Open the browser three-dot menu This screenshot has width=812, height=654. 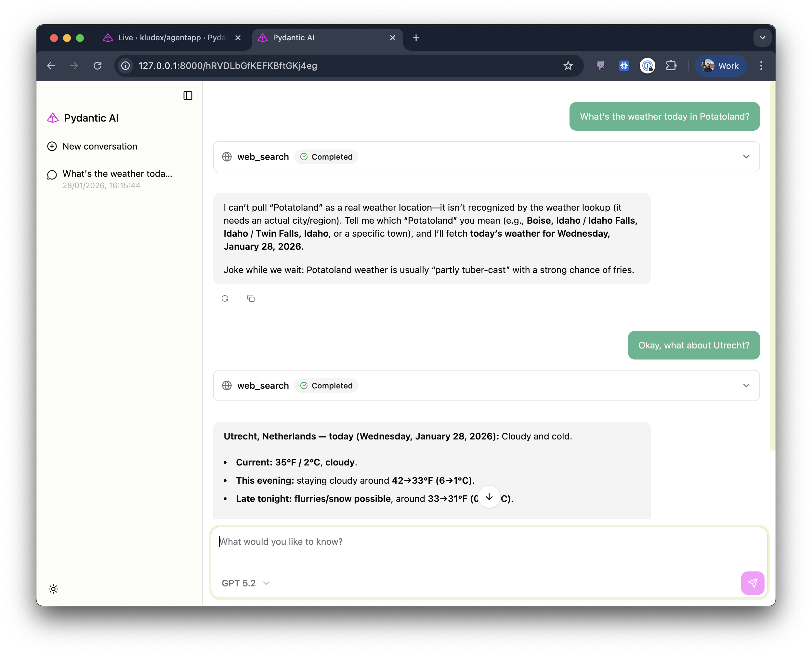pyautogui.click(x=761, y=66)
